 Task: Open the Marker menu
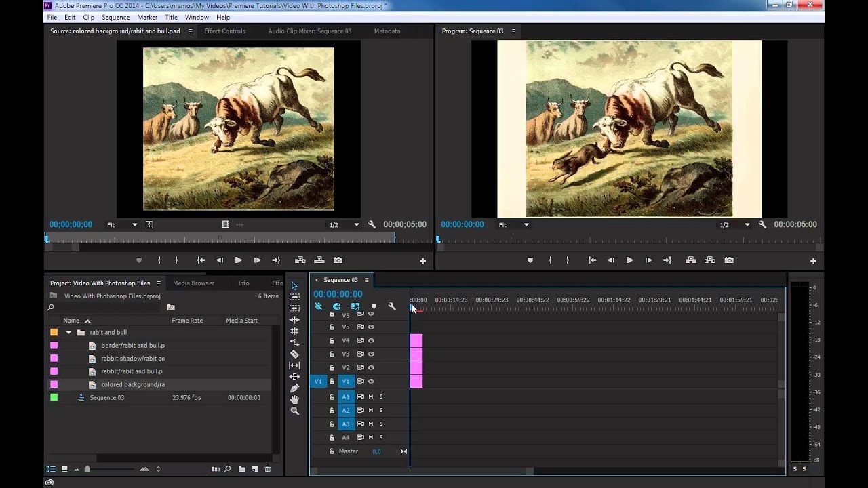tap(147, 17)
